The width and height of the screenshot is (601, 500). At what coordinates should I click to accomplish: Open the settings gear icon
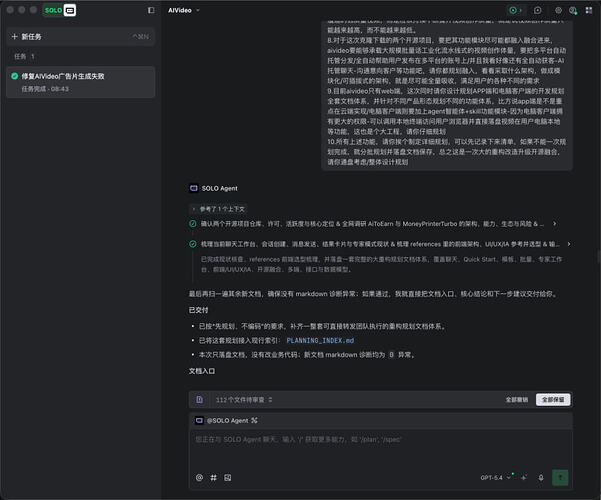click(x=558, y=10)
